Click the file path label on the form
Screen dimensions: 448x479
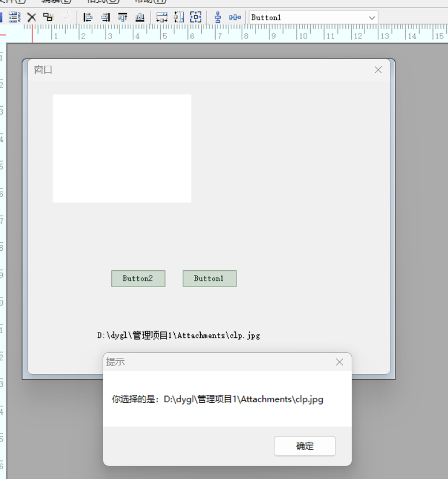pyautogui.click(x=178, y=335)
